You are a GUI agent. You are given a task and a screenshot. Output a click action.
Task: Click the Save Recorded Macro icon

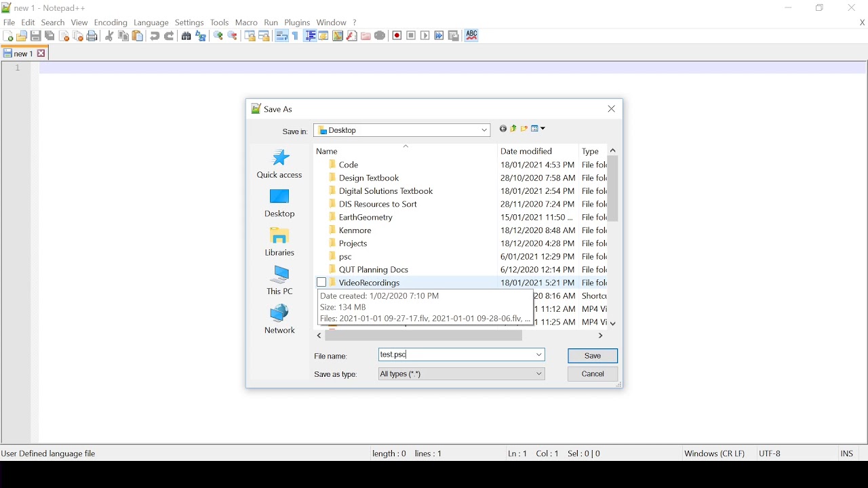tap(454, 36)
